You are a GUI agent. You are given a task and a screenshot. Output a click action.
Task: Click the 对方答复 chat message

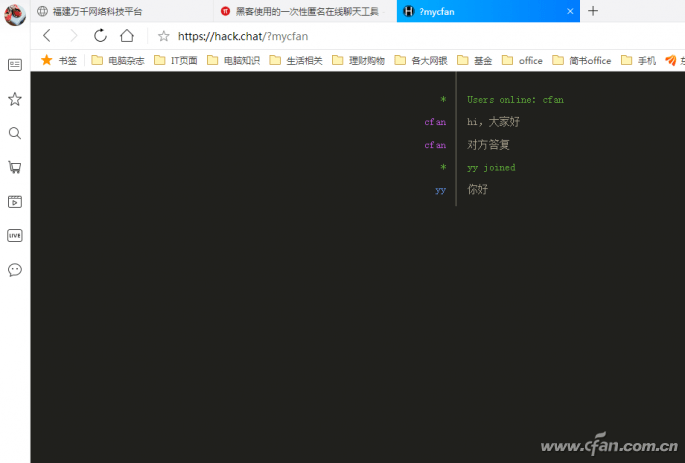(x=488, y=145)
